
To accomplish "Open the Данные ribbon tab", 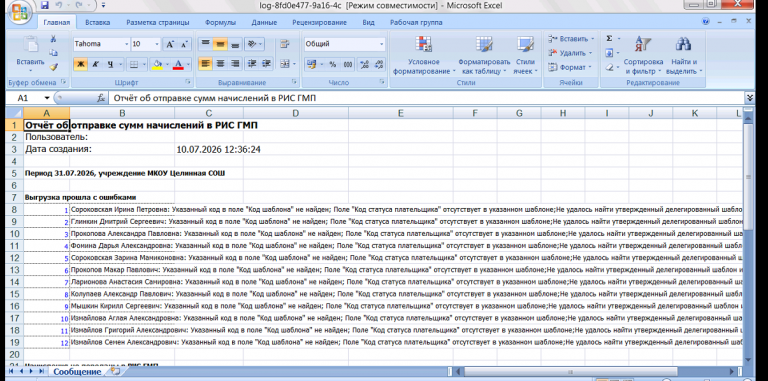I will (x=264, y=22).
